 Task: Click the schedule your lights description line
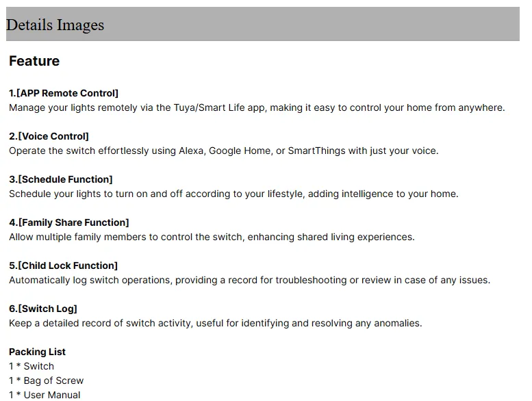click(x=233, y=194)
